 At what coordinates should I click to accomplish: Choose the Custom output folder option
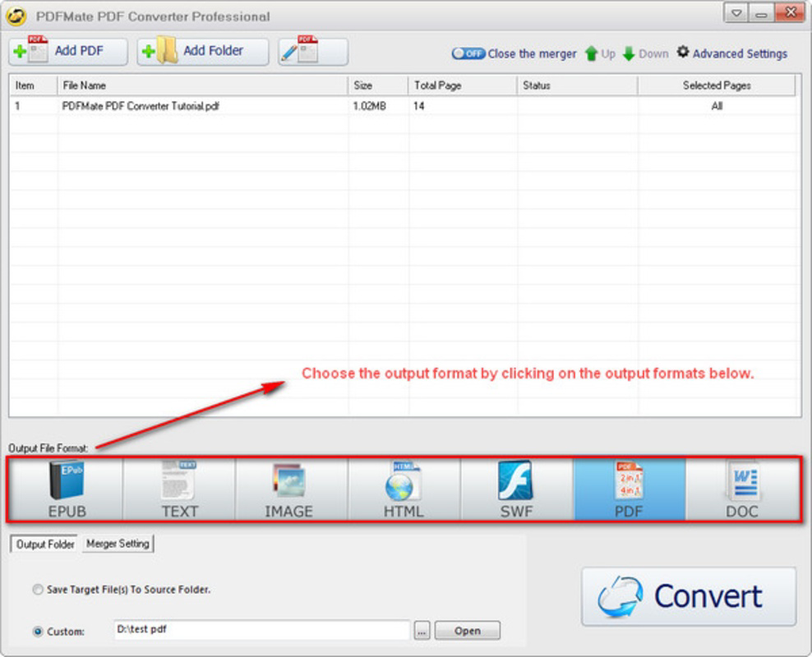[x=58, y=632]
